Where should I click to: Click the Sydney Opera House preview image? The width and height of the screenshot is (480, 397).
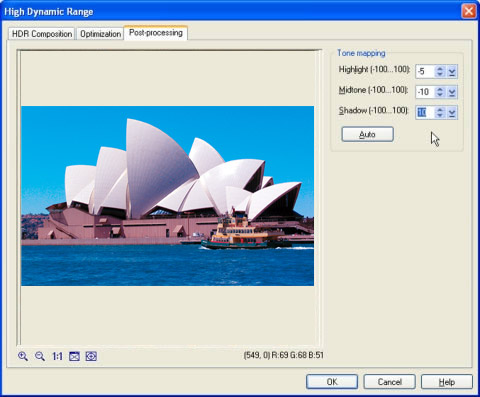pyautogui.click(x=167, y=196)
